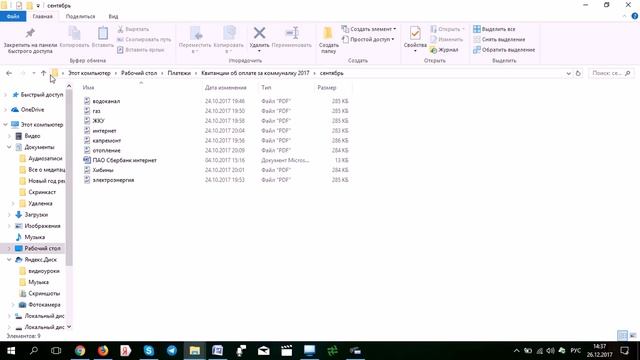Open Mail app from taskbar
The image size is (640, 360).
click(x=264, y=351)
